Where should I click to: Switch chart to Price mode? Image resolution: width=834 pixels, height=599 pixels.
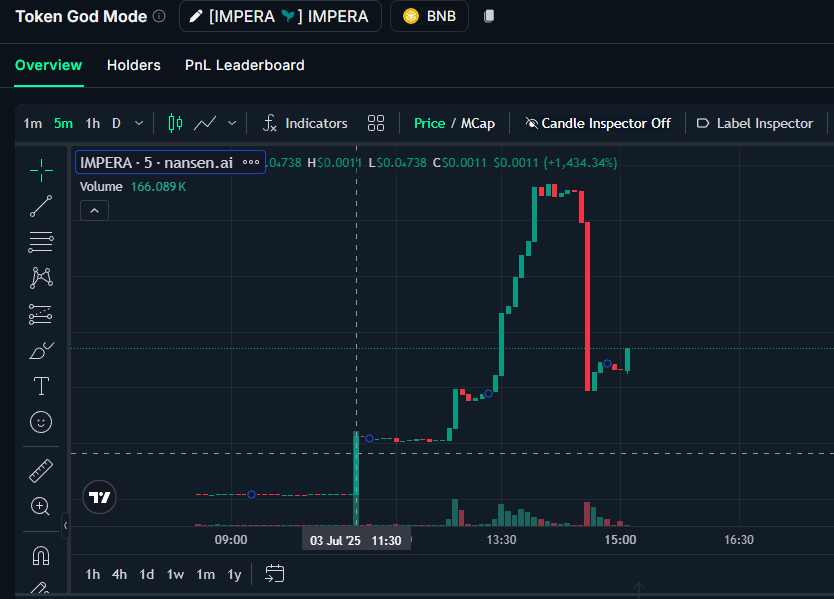point(429,123)
